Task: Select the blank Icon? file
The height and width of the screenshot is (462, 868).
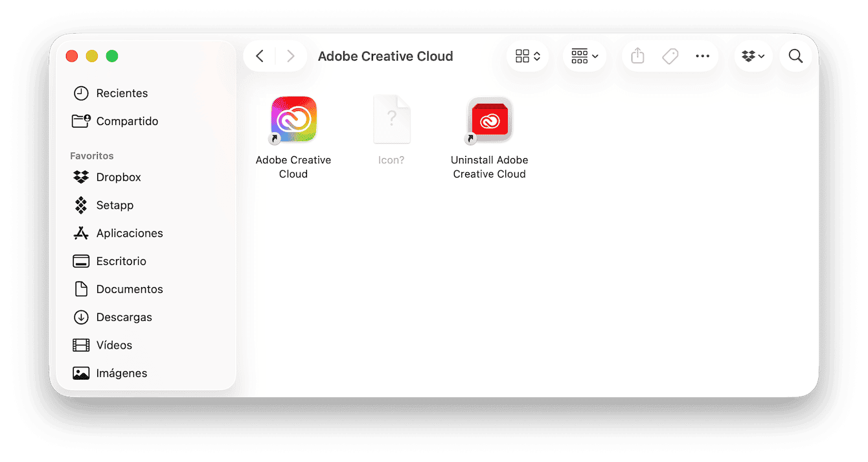Action: click(391, 119)
